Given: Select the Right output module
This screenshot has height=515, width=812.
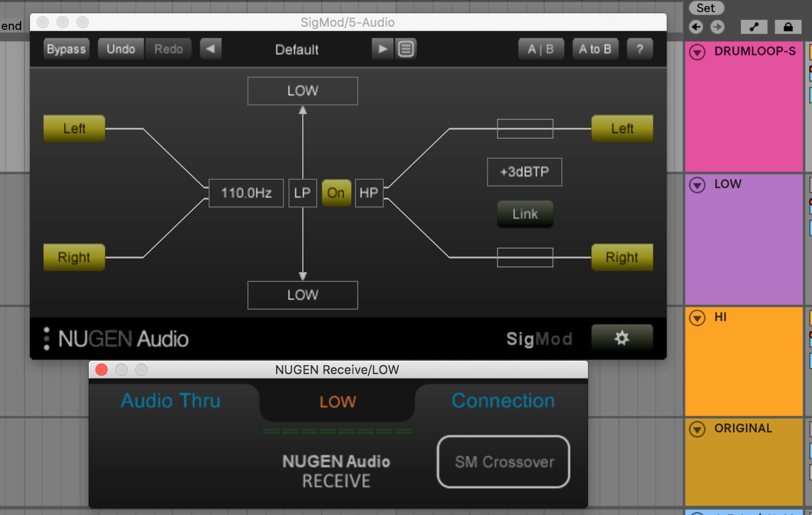Looking at the screenshot, I should click(622, 257).
